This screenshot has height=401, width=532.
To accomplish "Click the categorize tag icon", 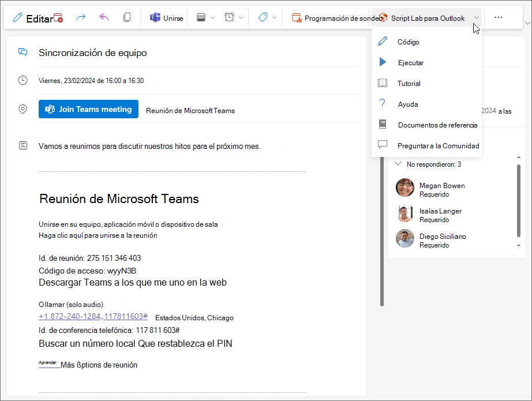I will click(263, 17).
